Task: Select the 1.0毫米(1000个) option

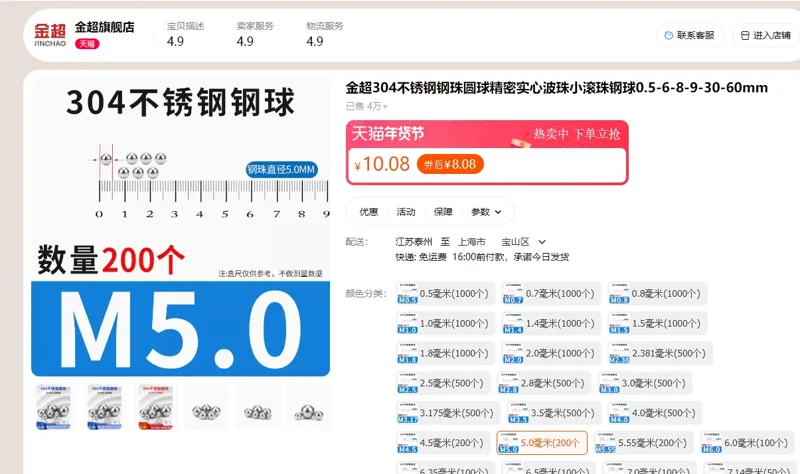Action: coord(445,323)
